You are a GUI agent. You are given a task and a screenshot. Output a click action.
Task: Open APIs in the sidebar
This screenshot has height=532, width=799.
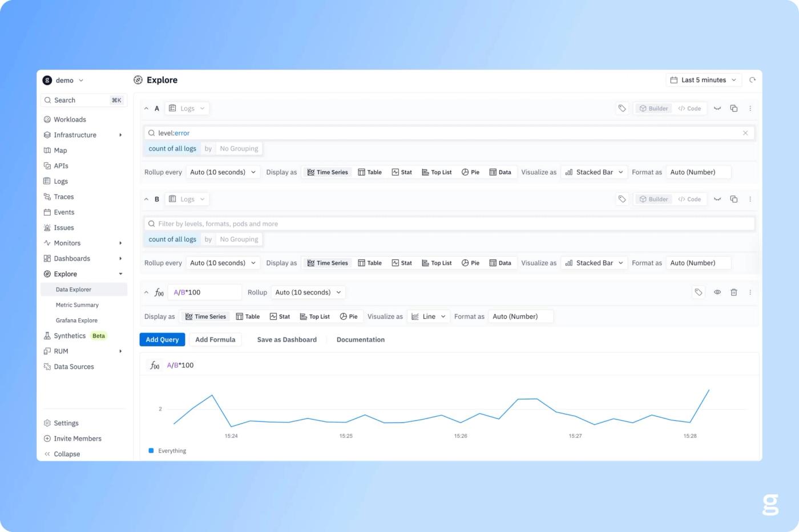coord(56,166)
